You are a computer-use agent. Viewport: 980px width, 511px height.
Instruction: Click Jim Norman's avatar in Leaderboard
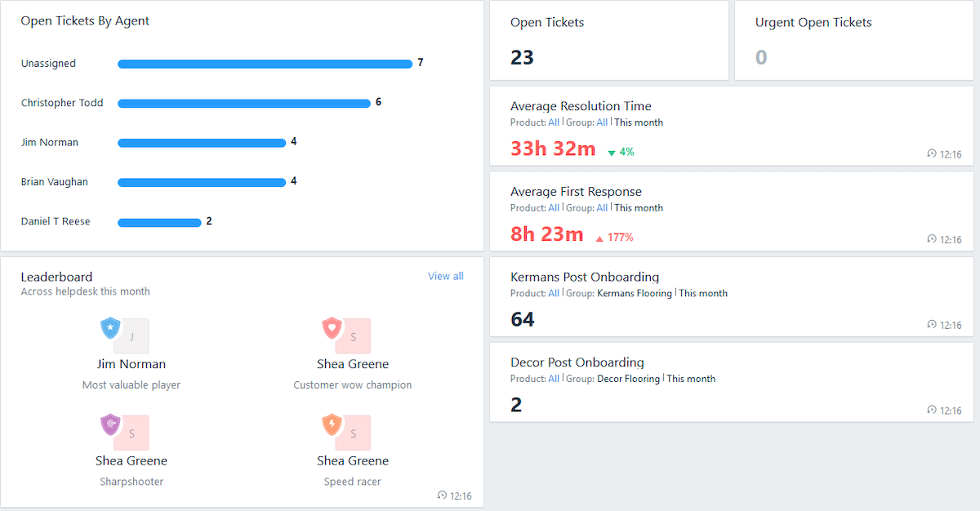coord(132,335)
